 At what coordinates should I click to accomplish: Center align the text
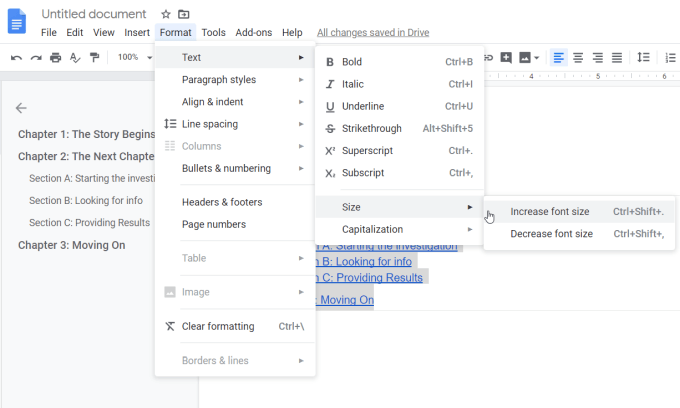point(578,57)
